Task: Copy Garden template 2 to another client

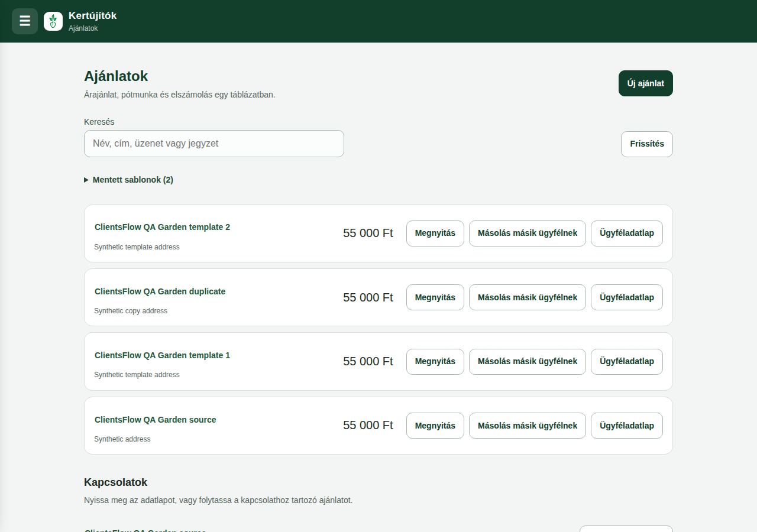Action: pyautogui.click(x=528, y=233)
